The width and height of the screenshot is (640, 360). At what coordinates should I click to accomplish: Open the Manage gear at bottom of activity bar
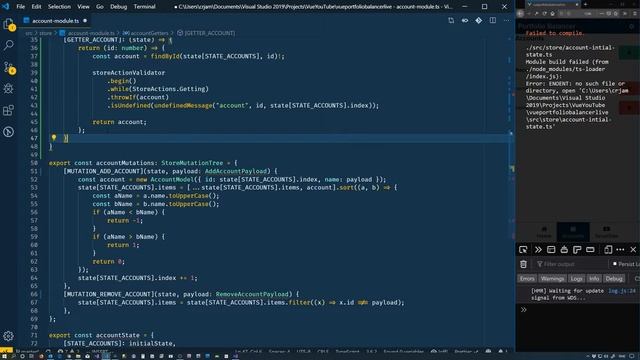tap(9, 336)
